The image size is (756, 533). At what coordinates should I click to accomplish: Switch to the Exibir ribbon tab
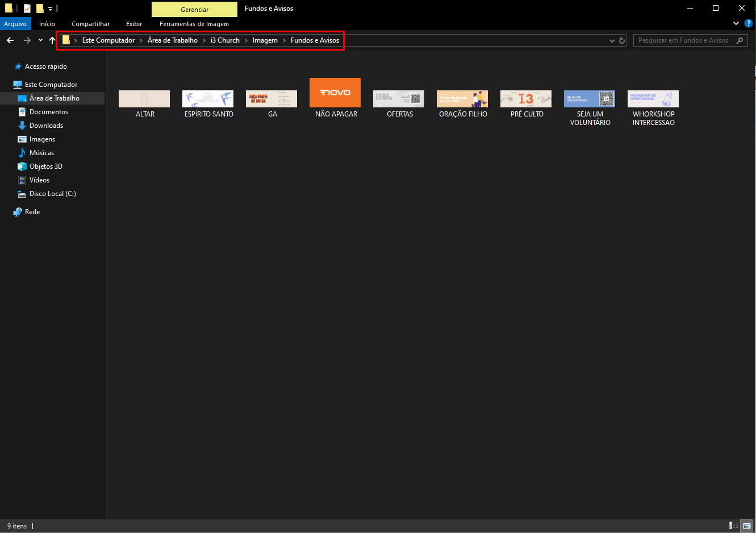click(x=134, y=24)
